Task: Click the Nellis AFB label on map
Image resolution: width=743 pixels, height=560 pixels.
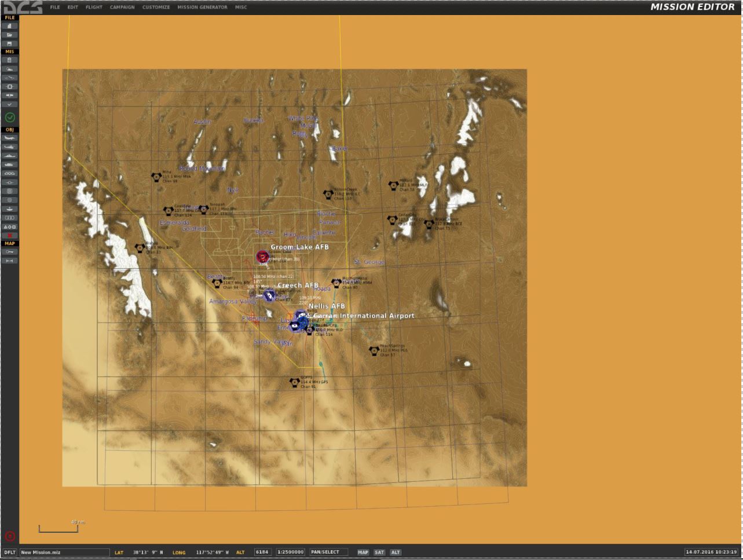Action: coord(327,306)
